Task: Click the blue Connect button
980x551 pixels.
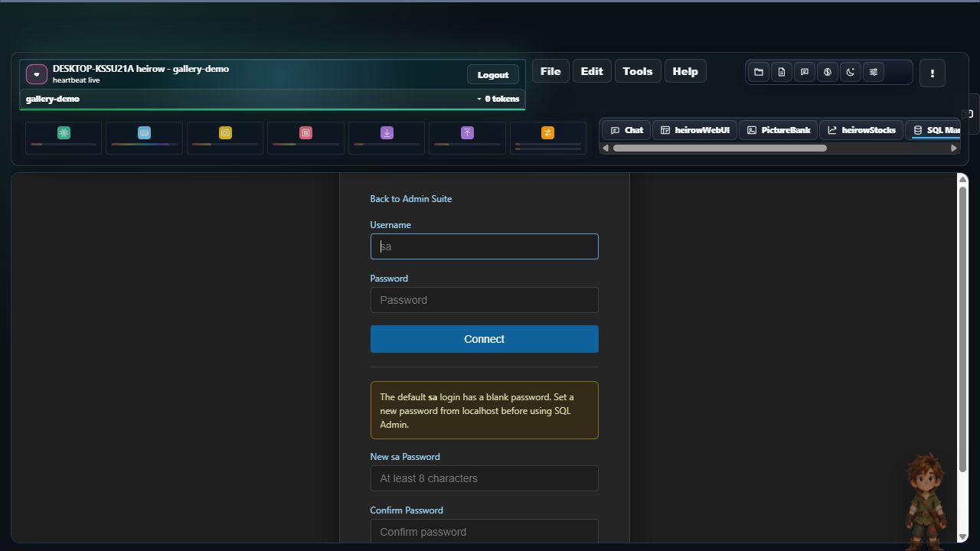Action: (484, 339)
